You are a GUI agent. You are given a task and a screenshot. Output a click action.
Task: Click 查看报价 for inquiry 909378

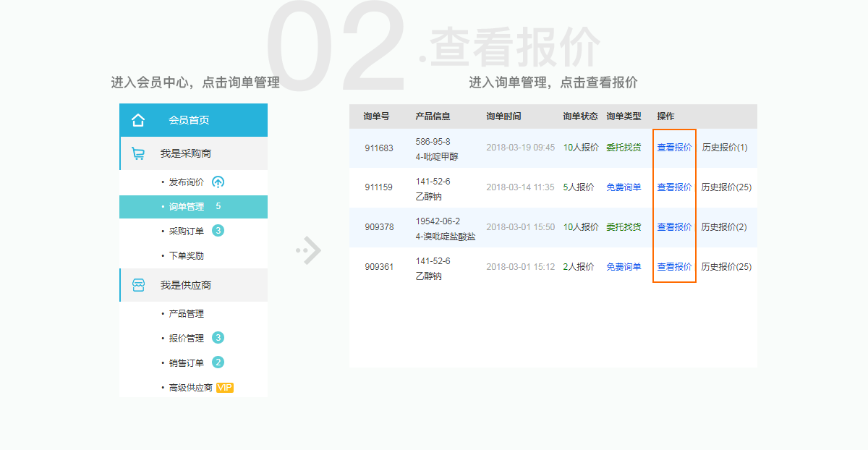674,227
